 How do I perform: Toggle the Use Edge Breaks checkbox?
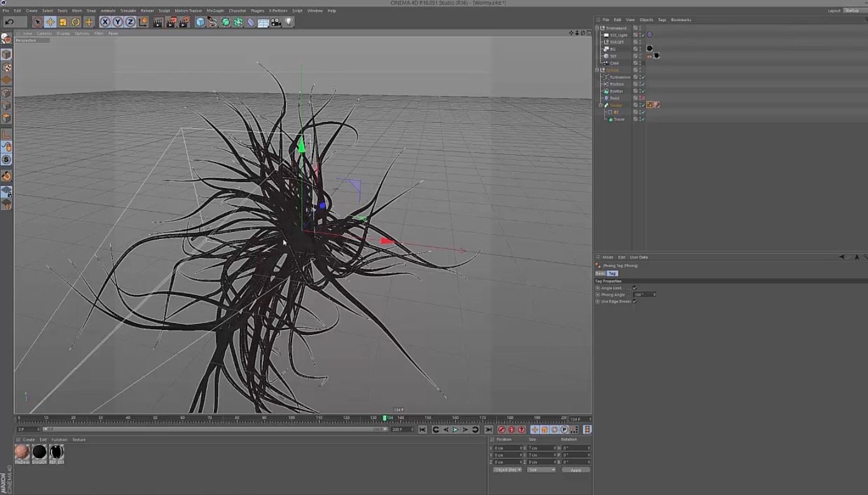[x=634, y=301]
